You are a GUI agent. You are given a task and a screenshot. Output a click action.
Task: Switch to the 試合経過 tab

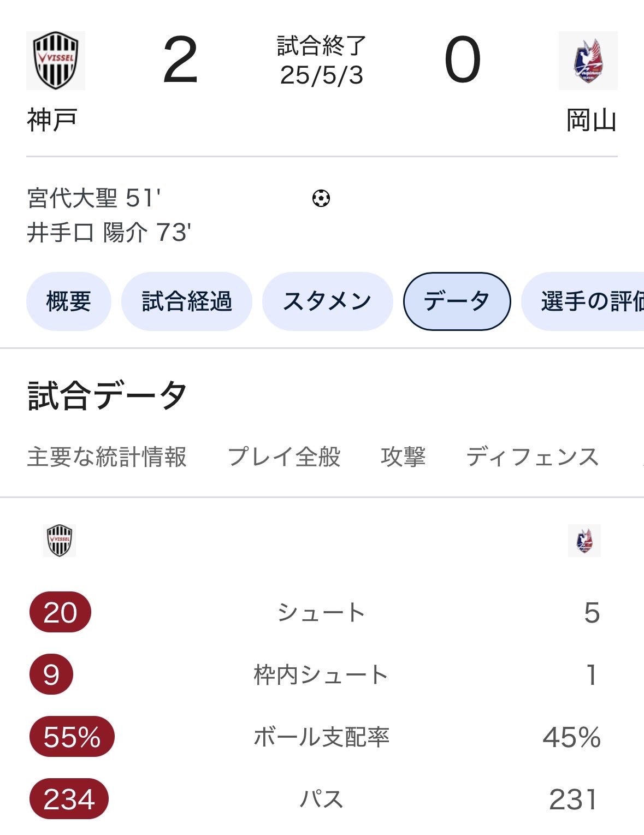click(187, 301)
